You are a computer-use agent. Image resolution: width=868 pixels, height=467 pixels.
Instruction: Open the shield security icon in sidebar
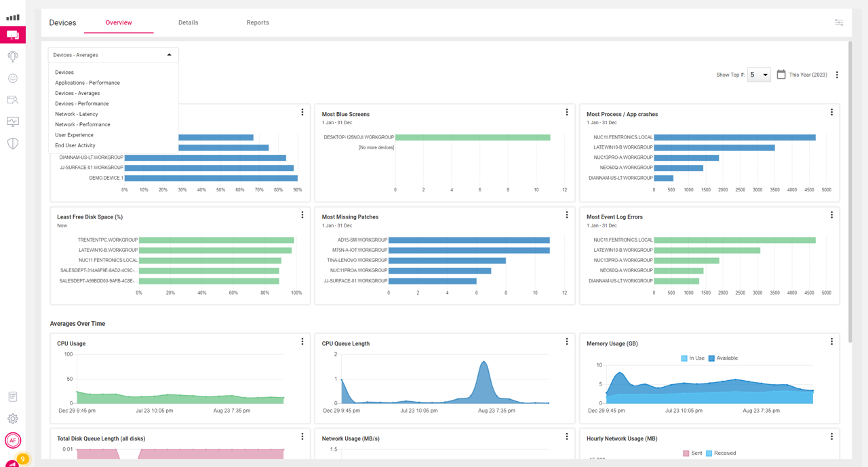click(12, 143)
